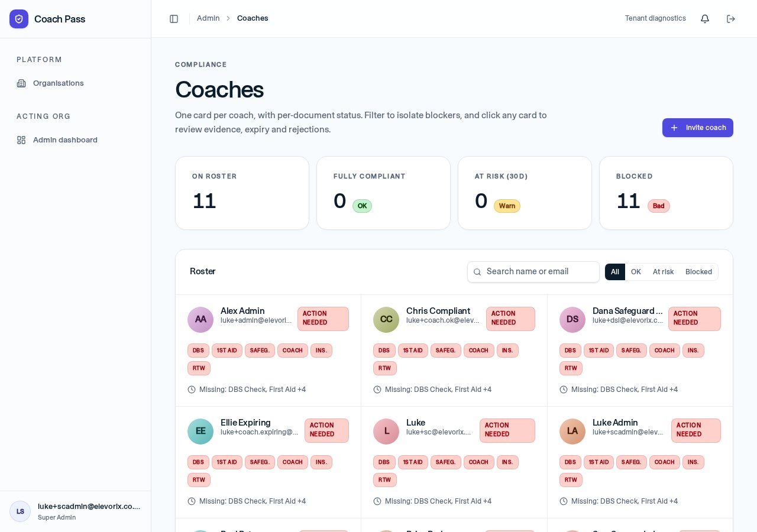Click the Coaches breadcrumb
Image resolution: width=757 pixels, height=532 pixels.
click(253, 18)
